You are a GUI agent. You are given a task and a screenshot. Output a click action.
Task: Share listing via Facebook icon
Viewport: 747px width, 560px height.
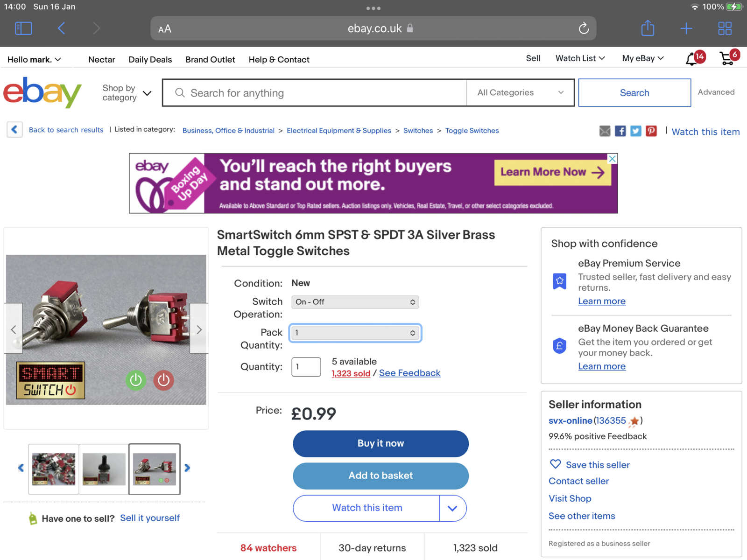(x=620, y=131)
